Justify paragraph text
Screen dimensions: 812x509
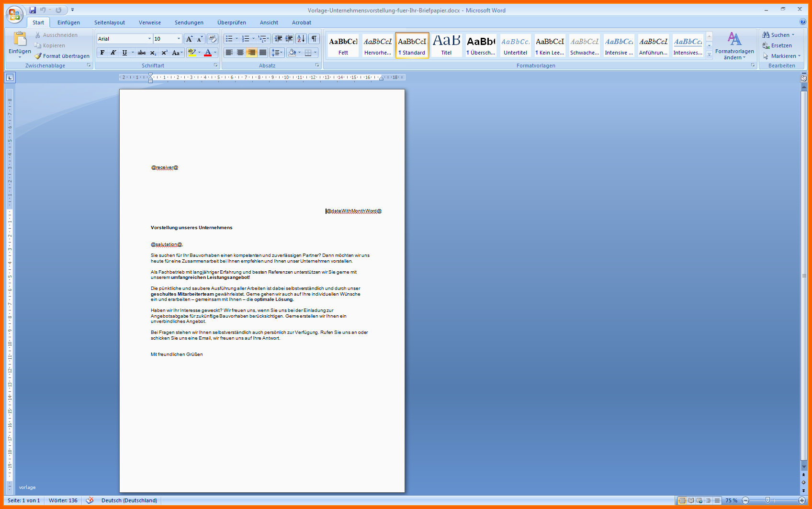(x=262, y=53)
